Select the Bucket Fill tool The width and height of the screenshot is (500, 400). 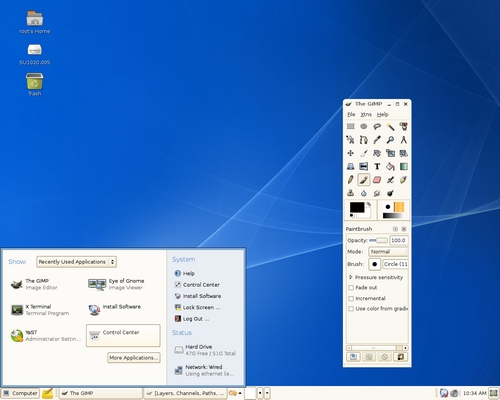point(390,166)
